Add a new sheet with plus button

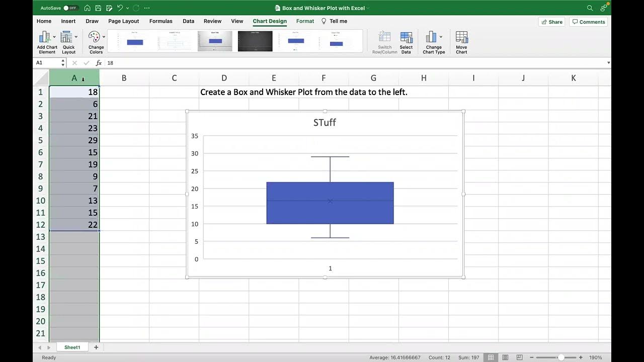coord(96,347)
